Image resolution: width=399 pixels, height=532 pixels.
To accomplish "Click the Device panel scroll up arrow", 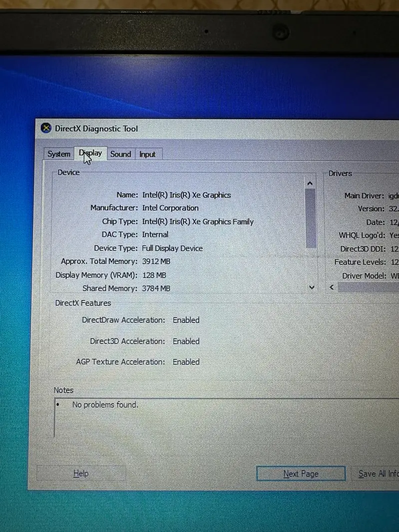I will (310, 184).
